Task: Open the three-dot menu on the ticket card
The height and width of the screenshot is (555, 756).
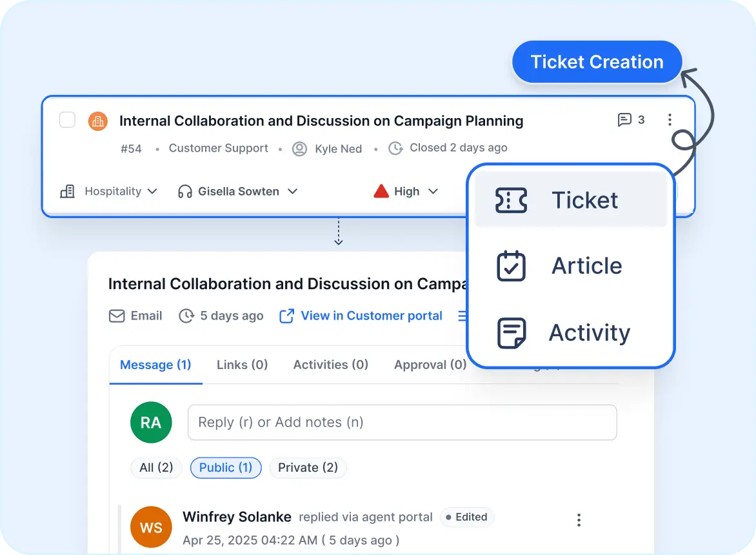Action: 670,120
